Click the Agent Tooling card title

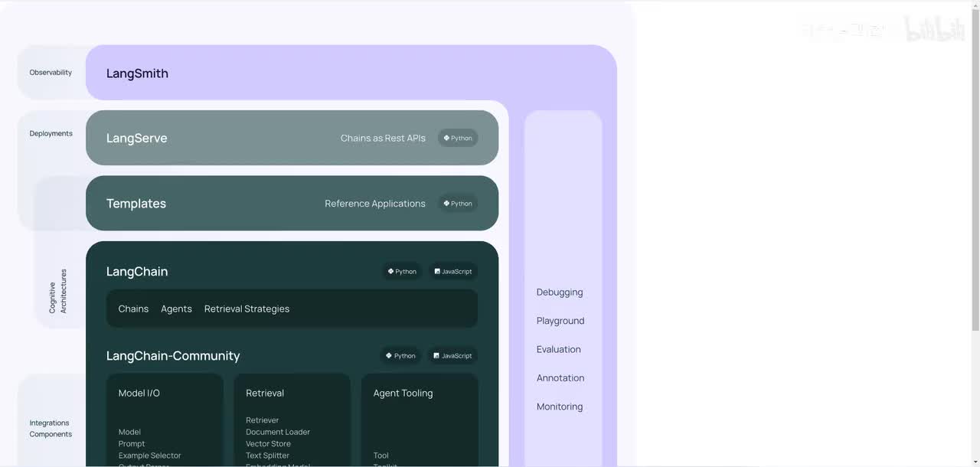click(403, 394)
